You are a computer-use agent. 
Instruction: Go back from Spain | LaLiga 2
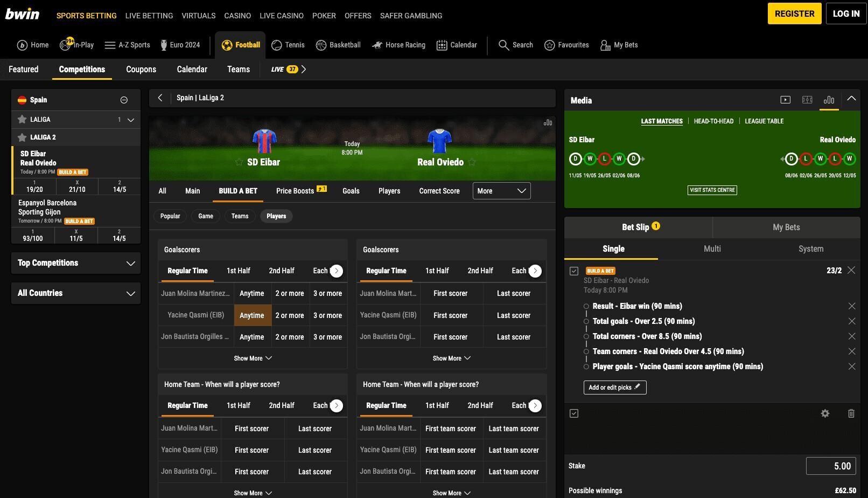point(160,98)
